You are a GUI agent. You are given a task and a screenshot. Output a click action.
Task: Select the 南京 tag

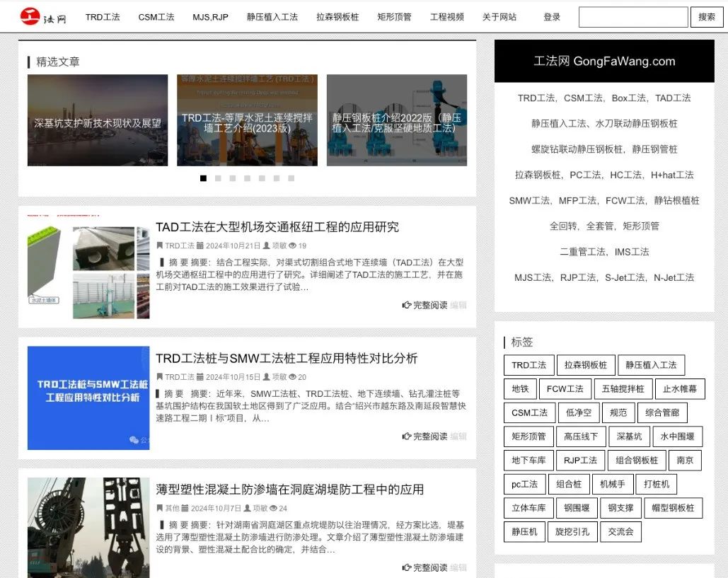[x=685, y=461]
